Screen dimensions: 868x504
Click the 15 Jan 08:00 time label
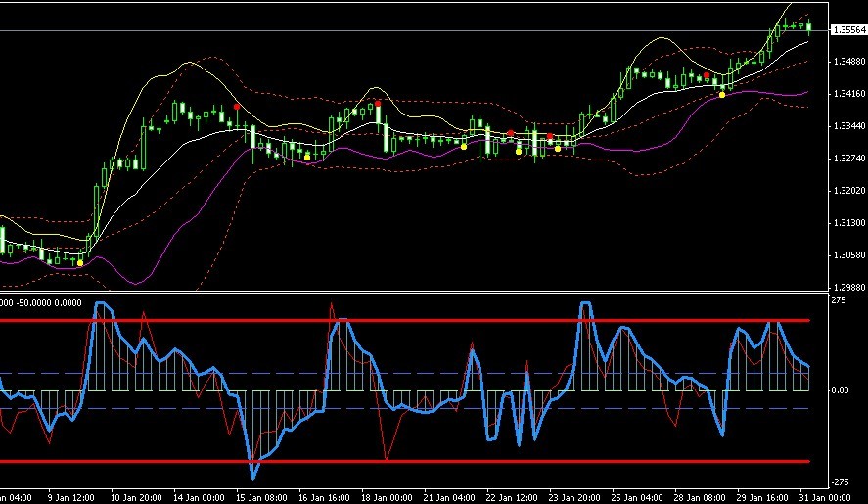tap(262, 497)
